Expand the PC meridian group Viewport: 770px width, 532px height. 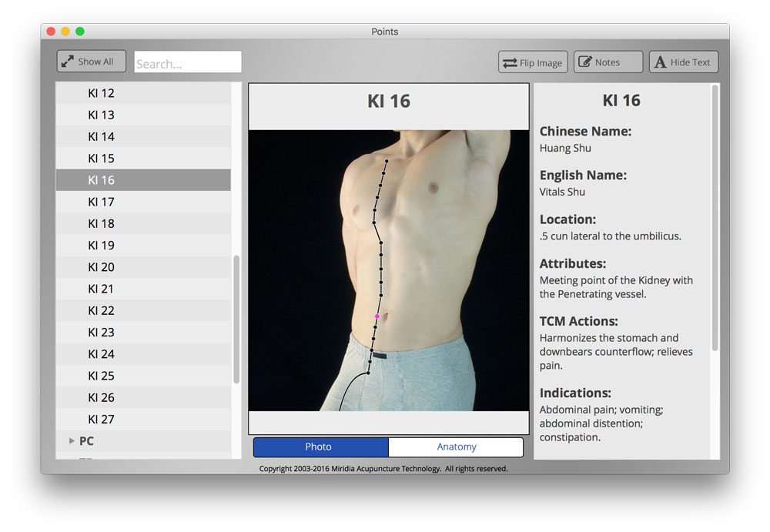point(72,441)
